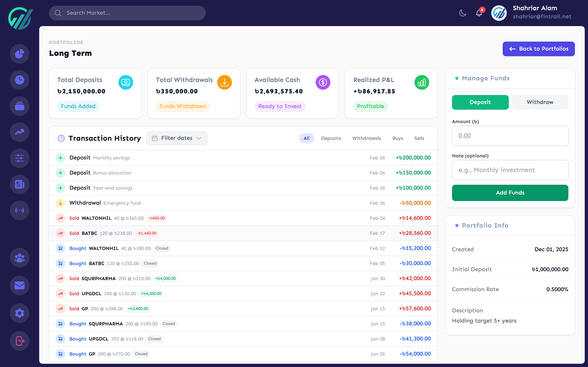The image size is (588, 367).
Task: Select the wallet icon in the sidebar
Action: pyautogui.click(x=19, y=106)
